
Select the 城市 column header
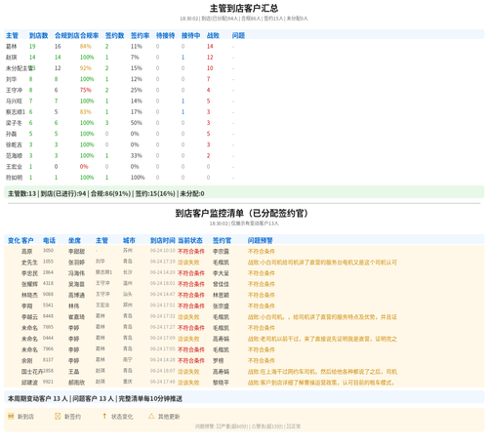[x=129, y=240]
